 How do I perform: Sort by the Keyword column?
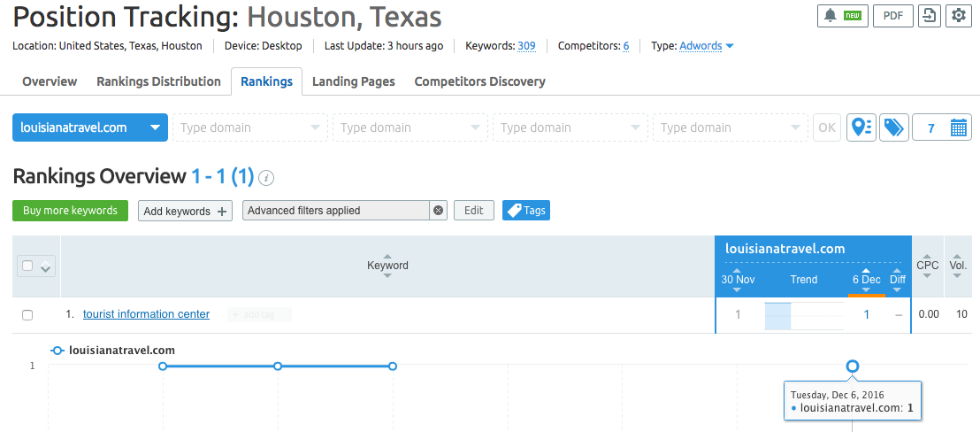point(387,266)
